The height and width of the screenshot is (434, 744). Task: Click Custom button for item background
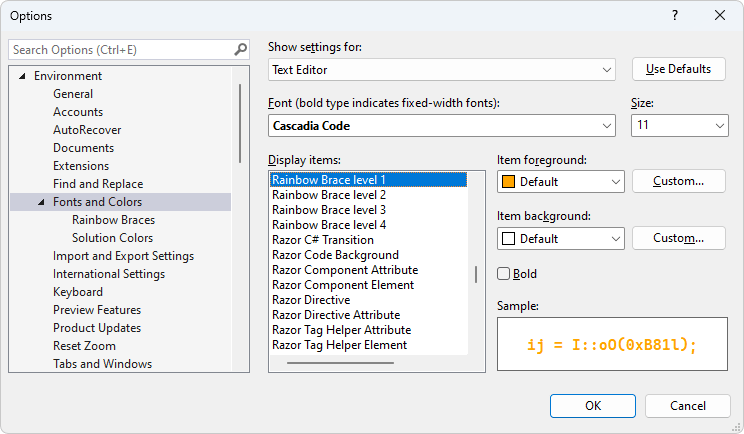(679, 238)
